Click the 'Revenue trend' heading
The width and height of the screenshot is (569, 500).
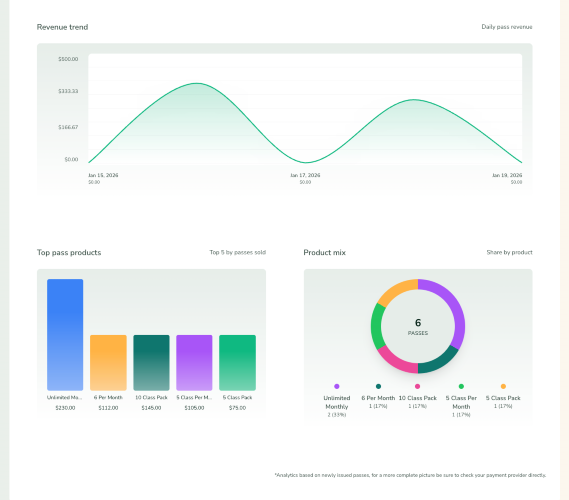pos(62,27)
